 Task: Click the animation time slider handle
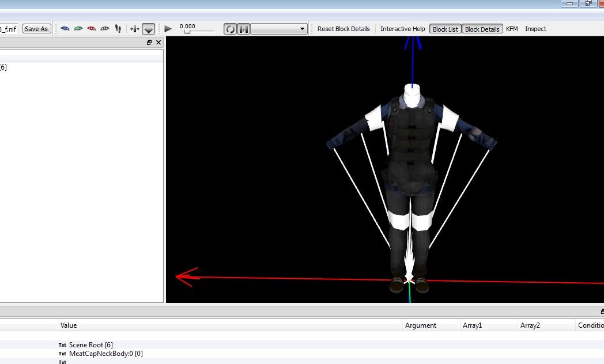187,32
